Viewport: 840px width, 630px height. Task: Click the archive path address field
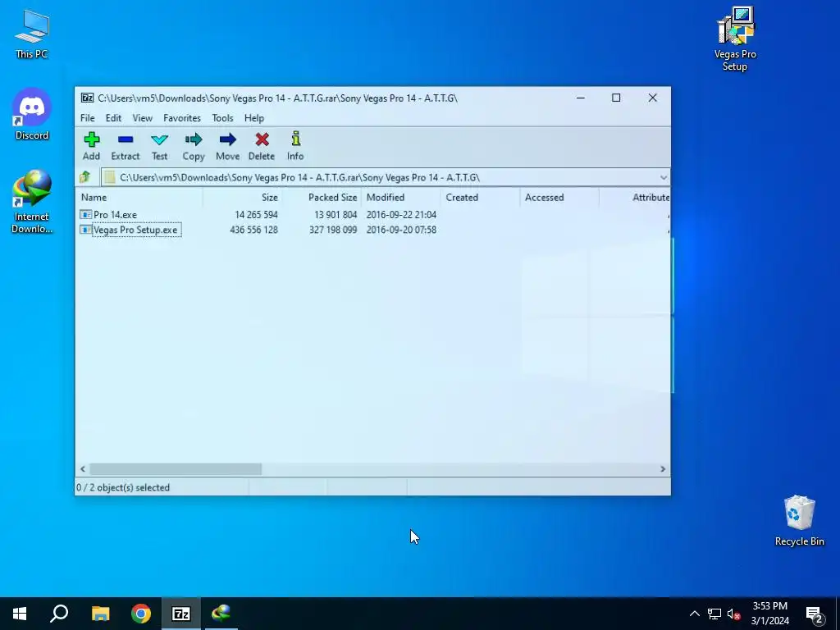pyautogui.click(x=385, y=177)
